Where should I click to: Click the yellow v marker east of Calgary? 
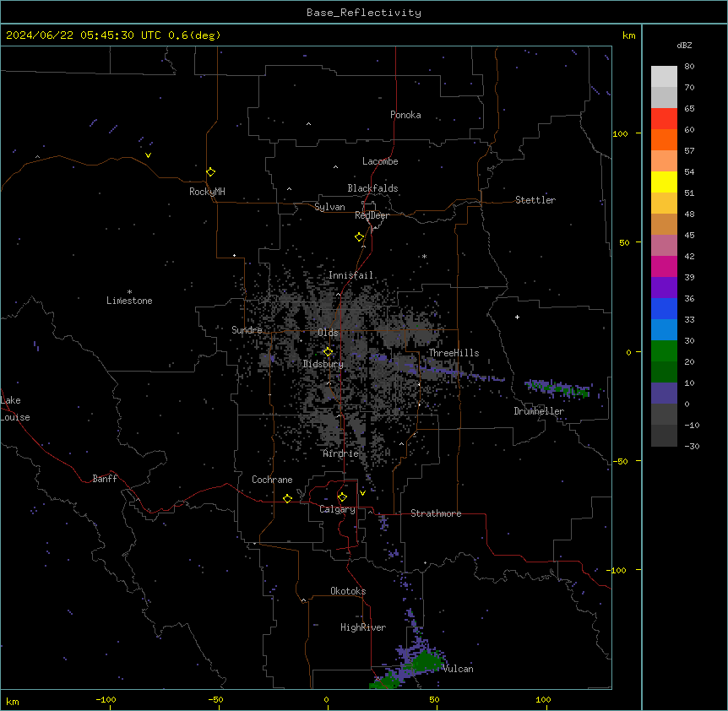tap(362, 493)
